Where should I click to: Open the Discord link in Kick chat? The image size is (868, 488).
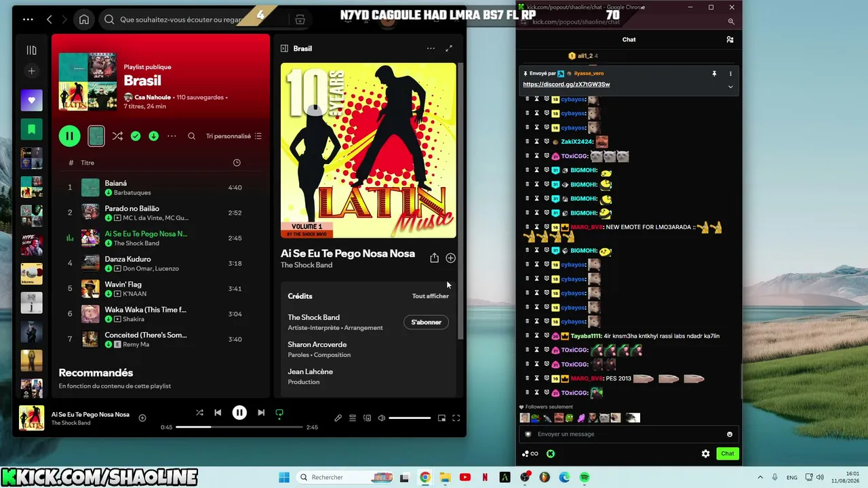click(566, 84)
